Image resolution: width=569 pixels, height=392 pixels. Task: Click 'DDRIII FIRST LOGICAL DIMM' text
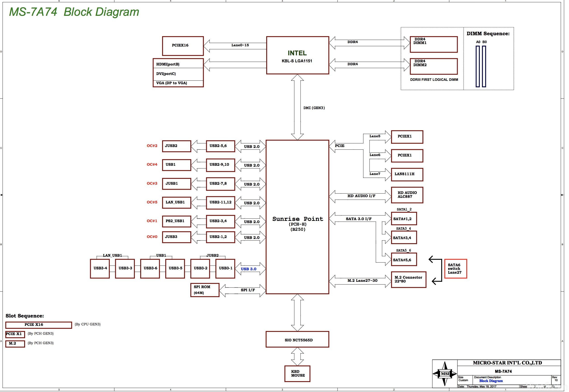434,79
